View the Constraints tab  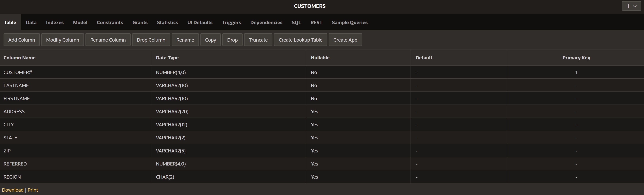tap(110, 22)
